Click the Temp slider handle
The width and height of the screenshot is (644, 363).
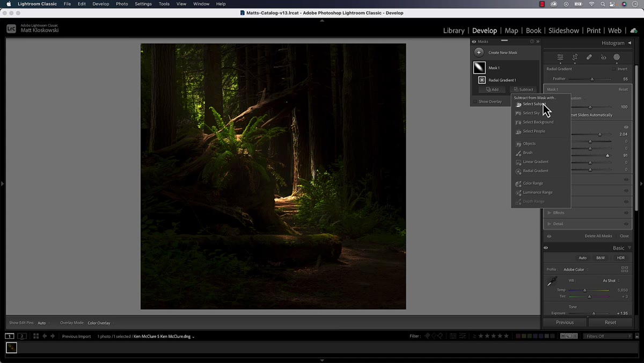click(x=584, y=290)
